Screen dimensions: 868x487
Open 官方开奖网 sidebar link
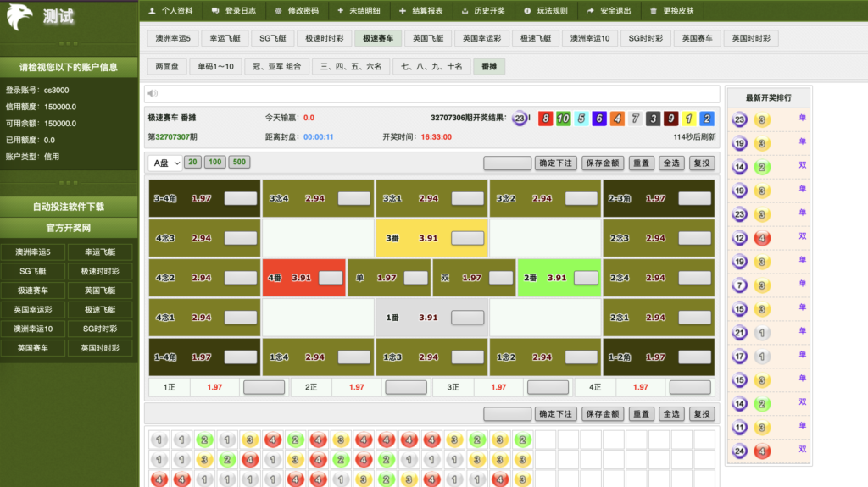pyautogui.click(x=69, y=228)
